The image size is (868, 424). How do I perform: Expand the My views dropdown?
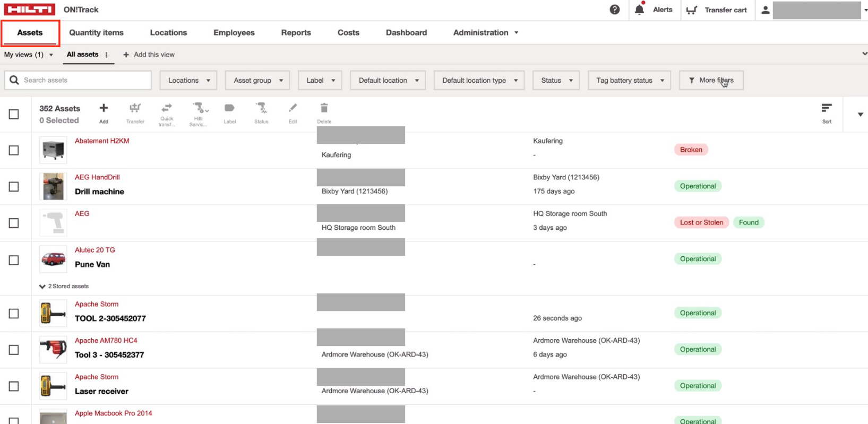[x=29, y=55]
